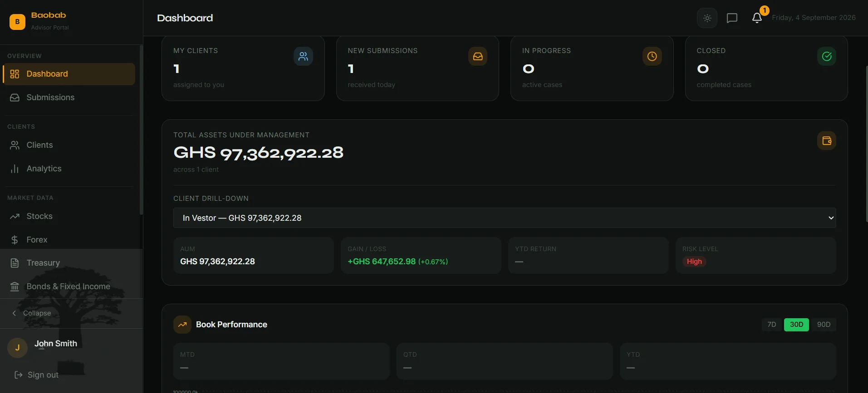The height and width of the screenshot is (393, 868).
Task: Click the wallet icon in AUM card
Action: [827, 141]
